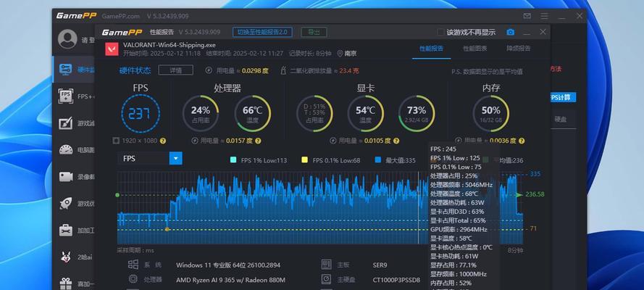Click the GPU D:51% T:53% usage gauge
644x290 pixels.
pyautogui.click(x=315, y=113)
